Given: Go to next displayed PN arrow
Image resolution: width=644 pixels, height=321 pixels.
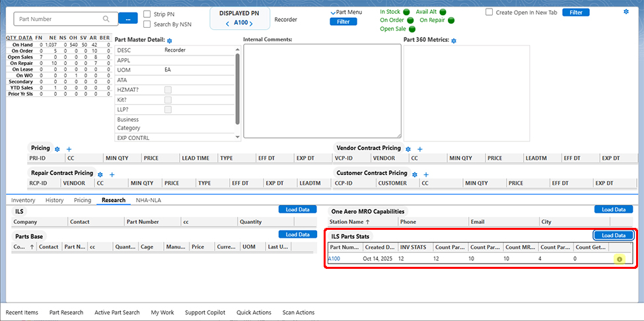Looking at the screenshot, I should (251, 23).
